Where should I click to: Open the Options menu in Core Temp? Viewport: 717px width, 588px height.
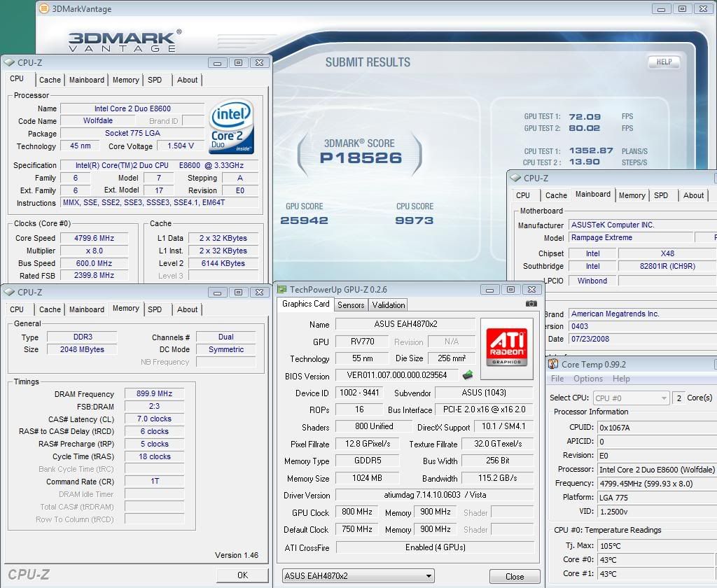coord(587,379)
